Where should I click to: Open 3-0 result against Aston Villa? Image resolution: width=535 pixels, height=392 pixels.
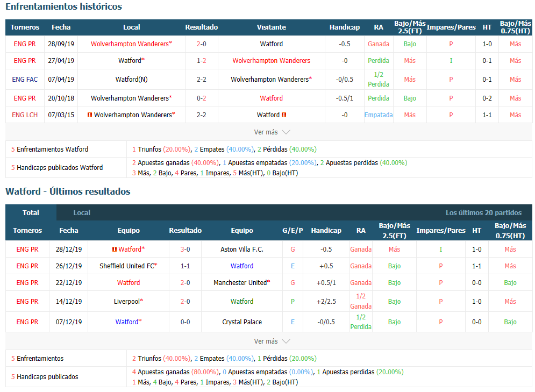pos(186,250)
